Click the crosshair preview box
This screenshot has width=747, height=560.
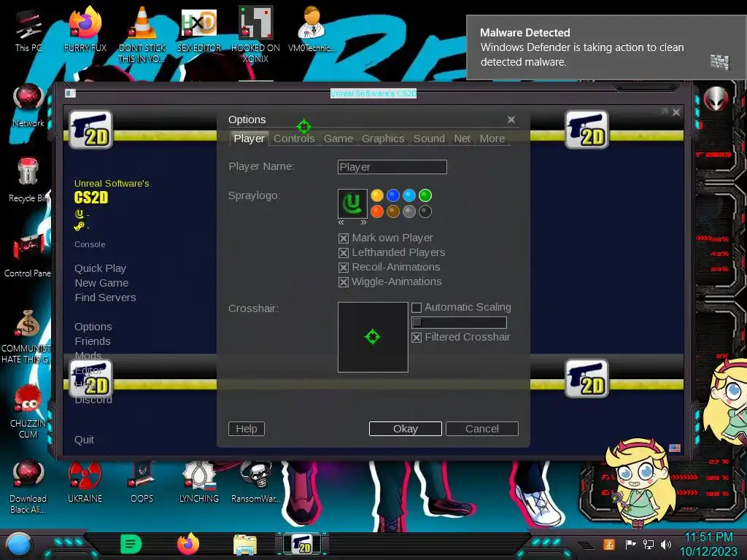click(x=373, y=337)
